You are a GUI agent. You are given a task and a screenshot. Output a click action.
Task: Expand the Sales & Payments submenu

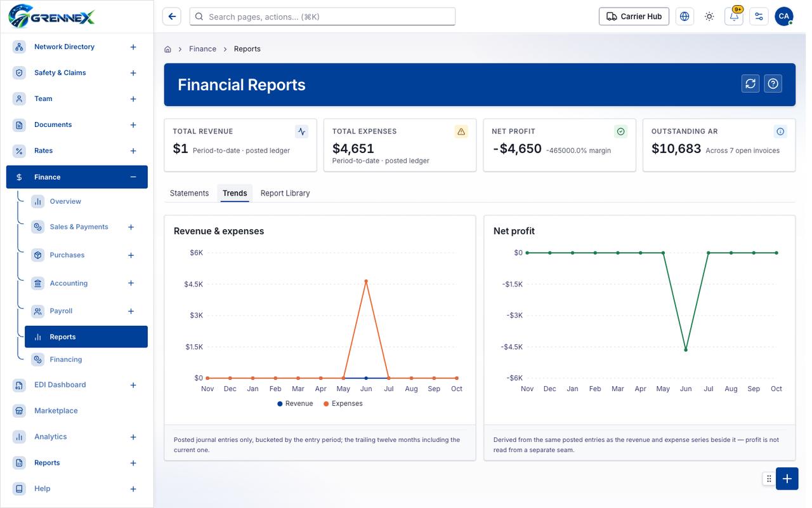click(x=131, y=227)
